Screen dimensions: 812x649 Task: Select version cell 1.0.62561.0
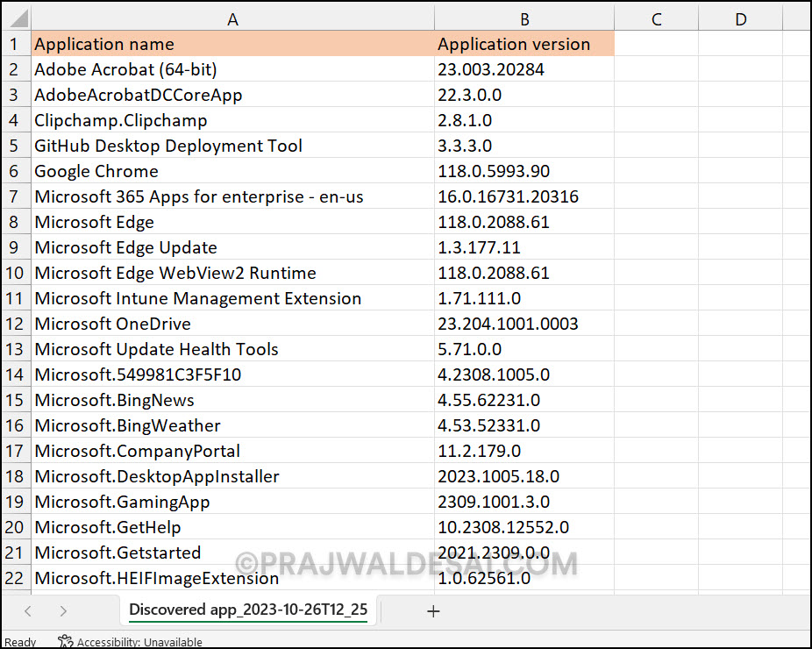click(x=524, y=578)
